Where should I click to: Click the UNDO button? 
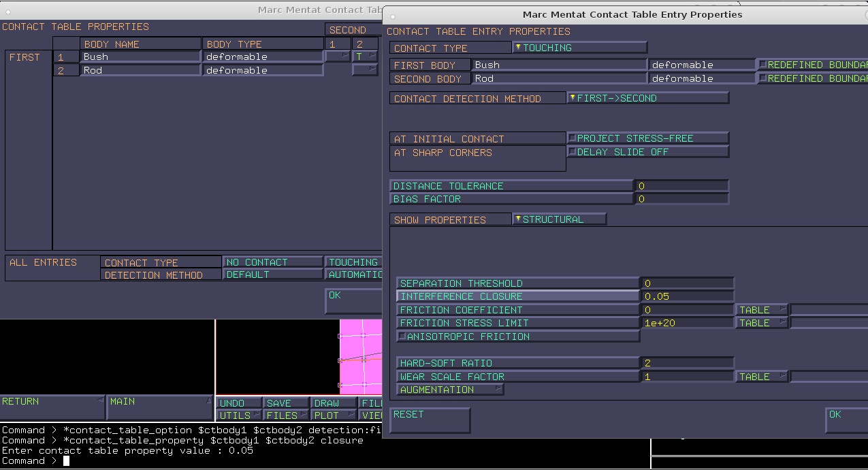point(240,403)
